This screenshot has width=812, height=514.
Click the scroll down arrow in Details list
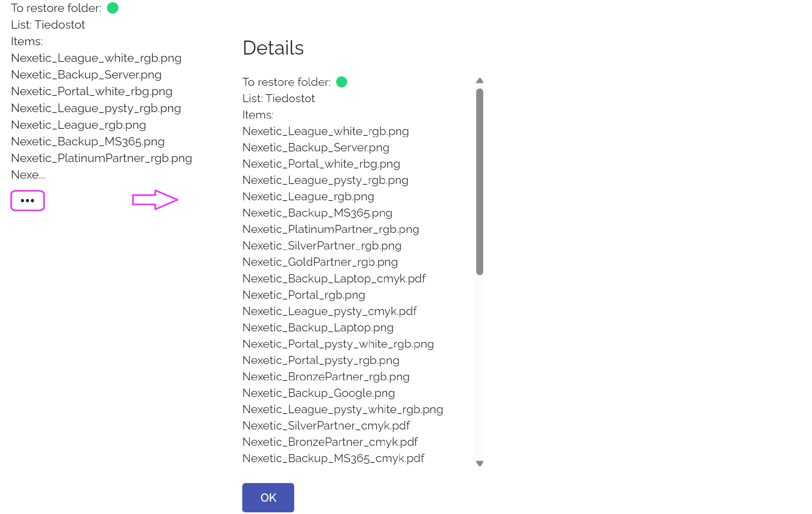coord(480,463)
